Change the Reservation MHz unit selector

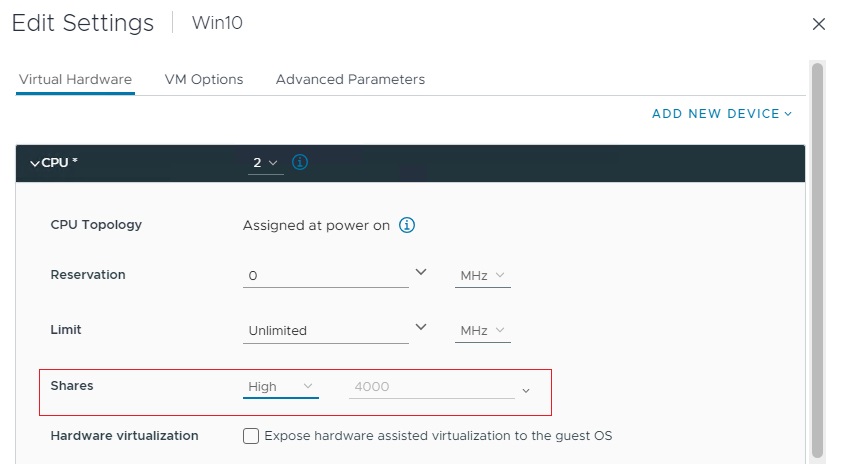(x=482, y=275)
